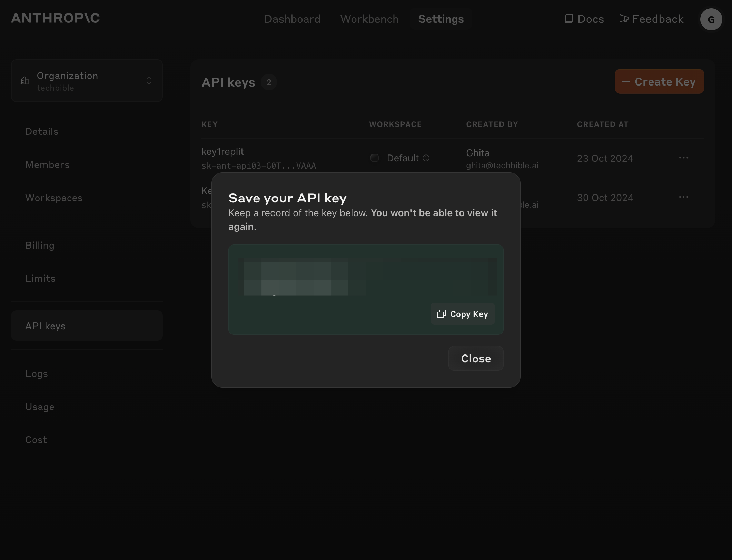Select the Settings tab
Image resolution: width=732 pixels, height=560 pixels.
[441, 19]
